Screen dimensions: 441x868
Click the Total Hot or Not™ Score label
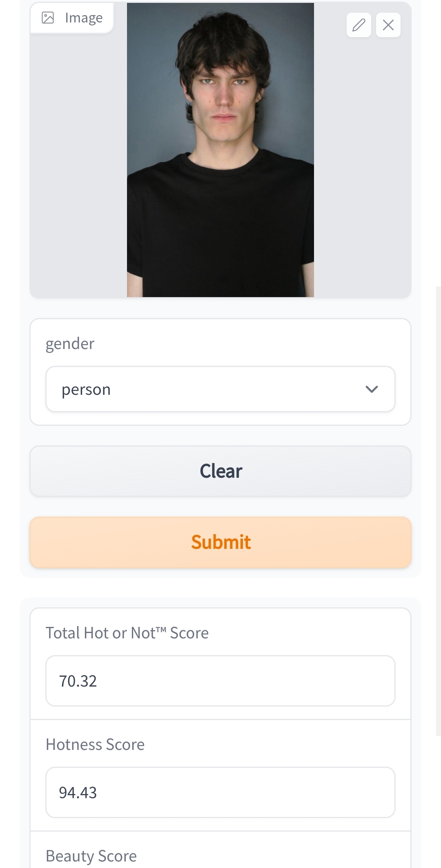127,633
